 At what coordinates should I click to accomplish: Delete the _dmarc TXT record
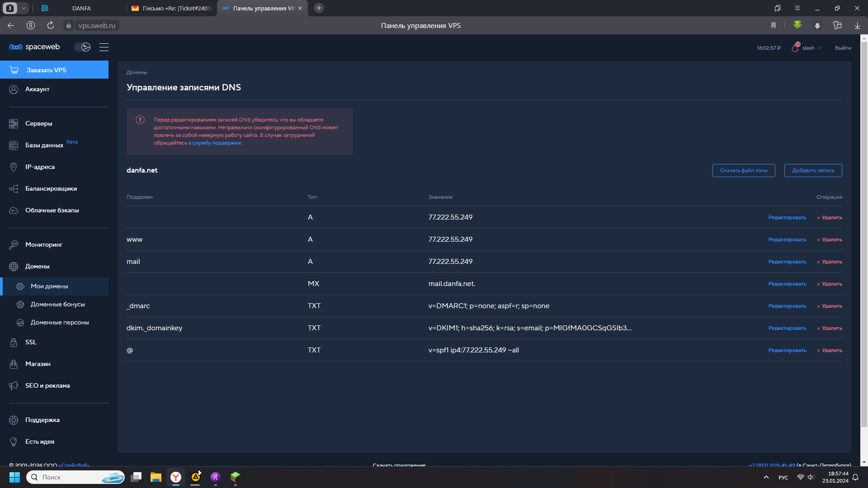[830, 306]
